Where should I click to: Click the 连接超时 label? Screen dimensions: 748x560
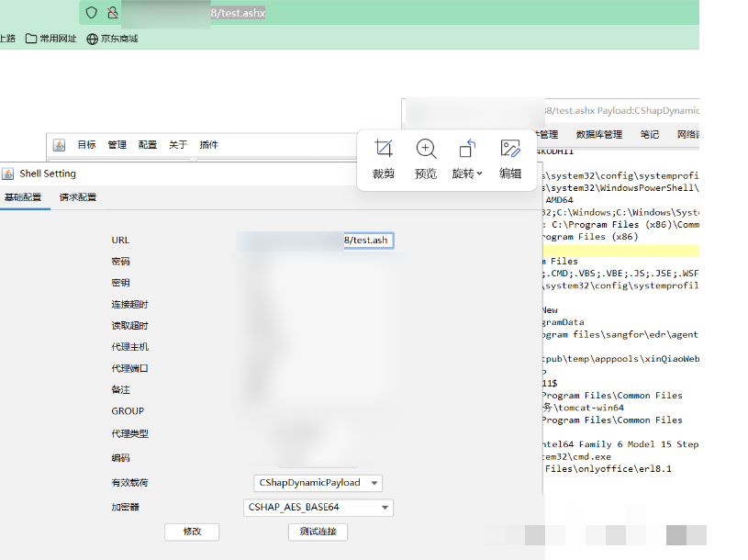pos(129,304)
